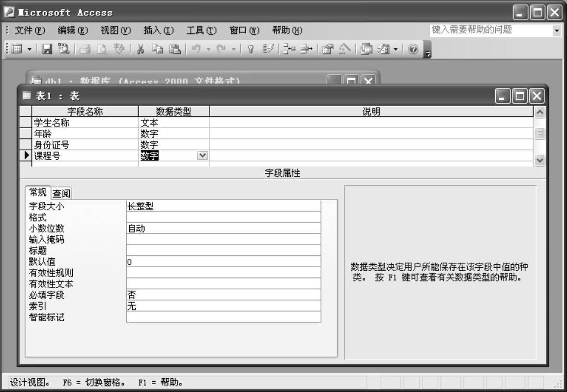Open the 工具(T) menu
567x392 pixels.
point(201,30)
